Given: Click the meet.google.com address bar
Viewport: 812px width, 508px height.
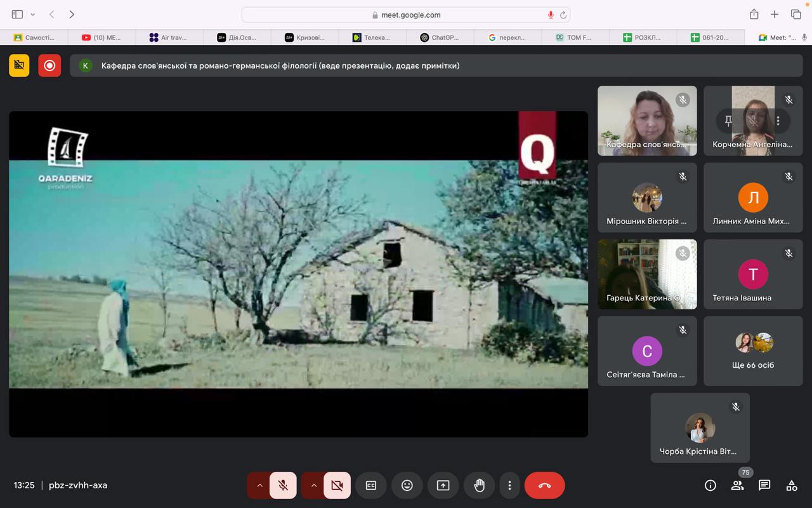Looking at the screenshot, I should tap(406, 15).
